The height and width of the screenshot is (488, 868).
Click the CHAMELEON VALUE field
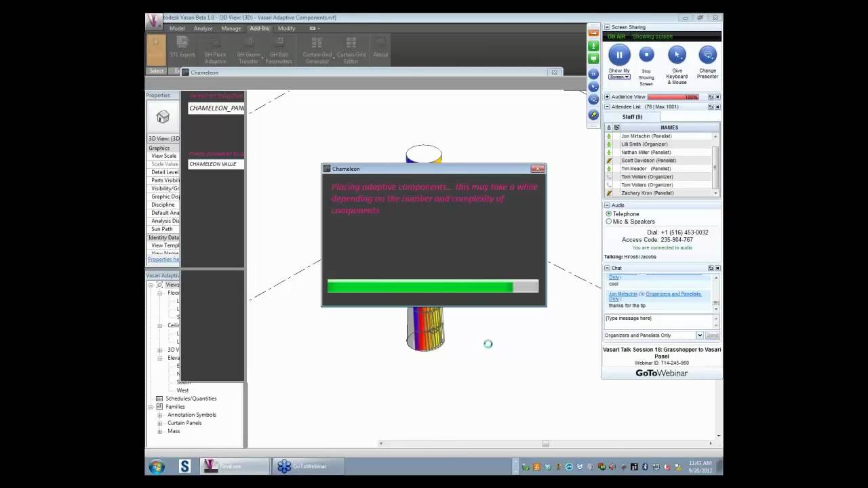[x=216, y=164]
